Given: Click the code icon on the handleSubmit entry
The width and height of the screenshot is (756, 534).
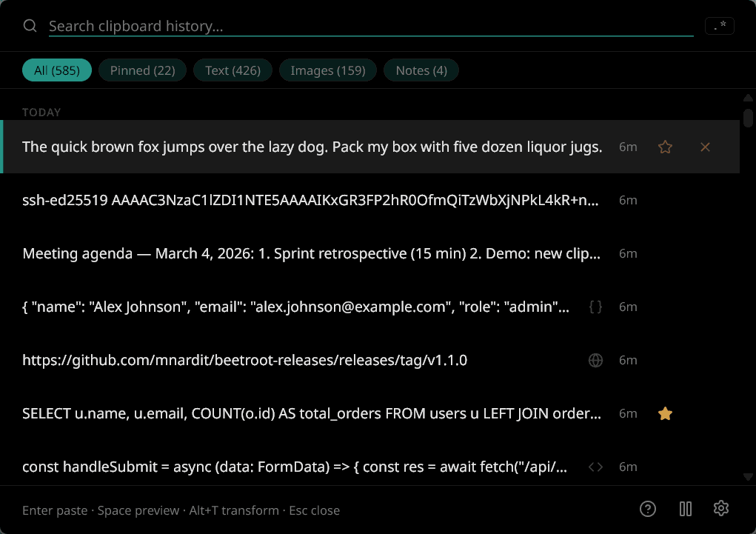Looking at the screenshot, I should click(595, 467).
